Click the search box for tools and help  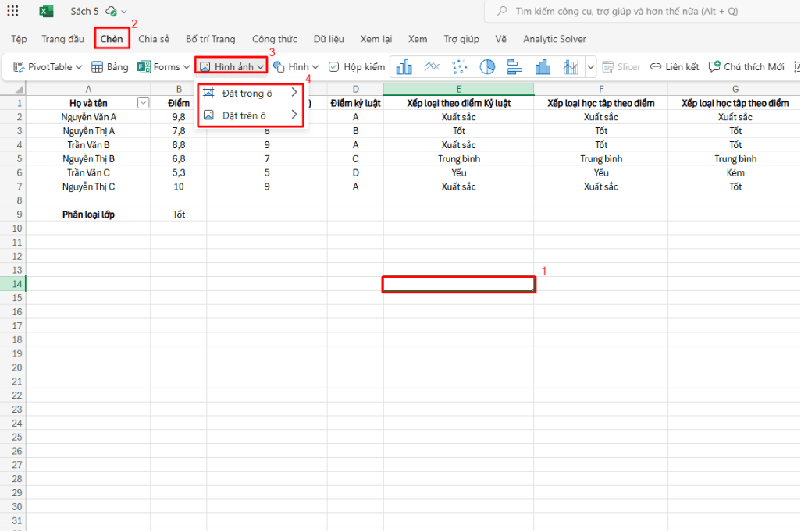[x=643, y=11]
